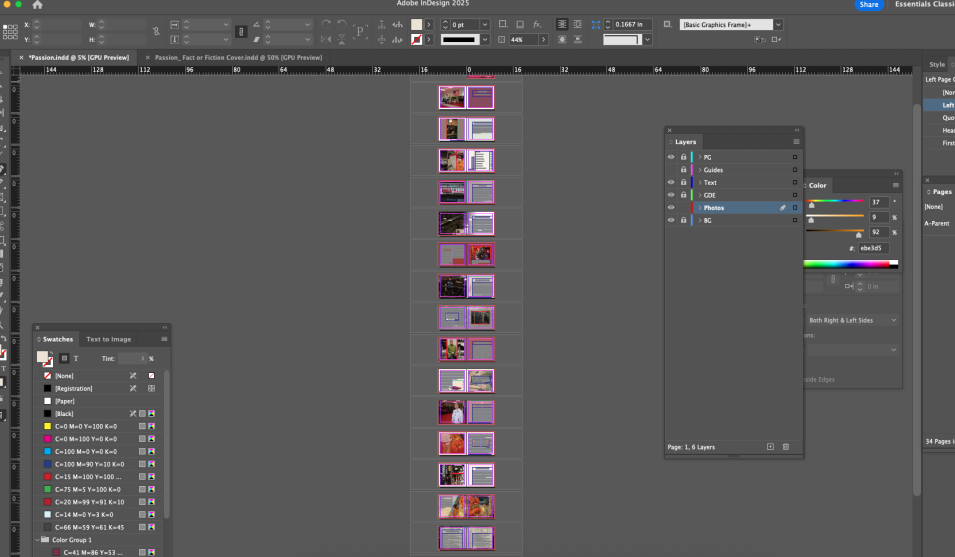Click the reference point locator grid
This screenshot has width=955, height=557.
(x=10, y=31)
